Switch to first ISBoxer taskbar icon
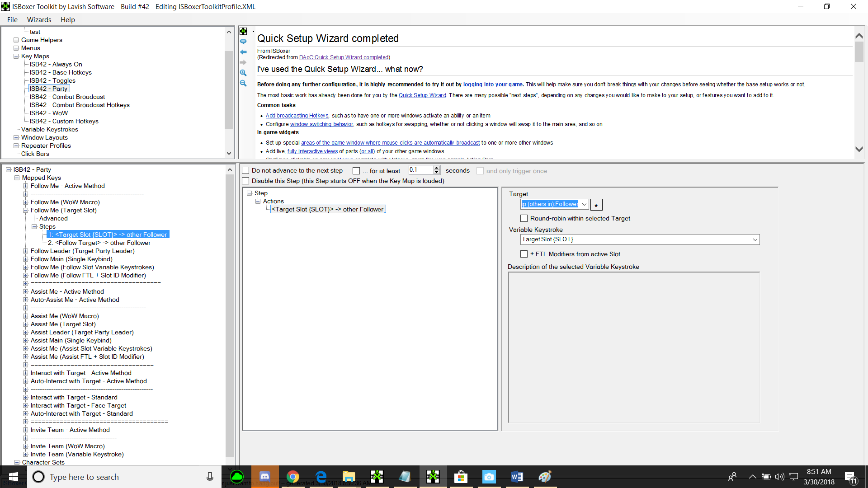868x488 pixels. click(377, 477)
